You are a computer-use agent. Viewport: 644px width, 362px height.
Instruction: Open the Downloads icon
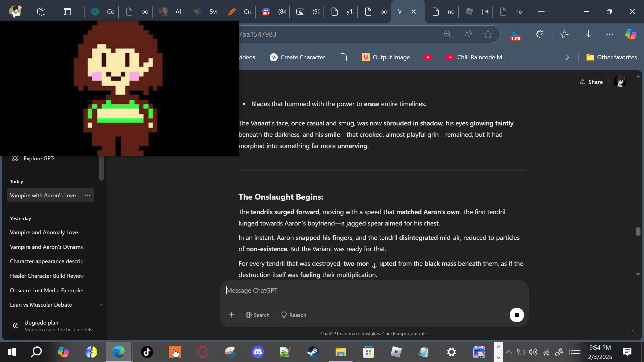tap(589, 34)
